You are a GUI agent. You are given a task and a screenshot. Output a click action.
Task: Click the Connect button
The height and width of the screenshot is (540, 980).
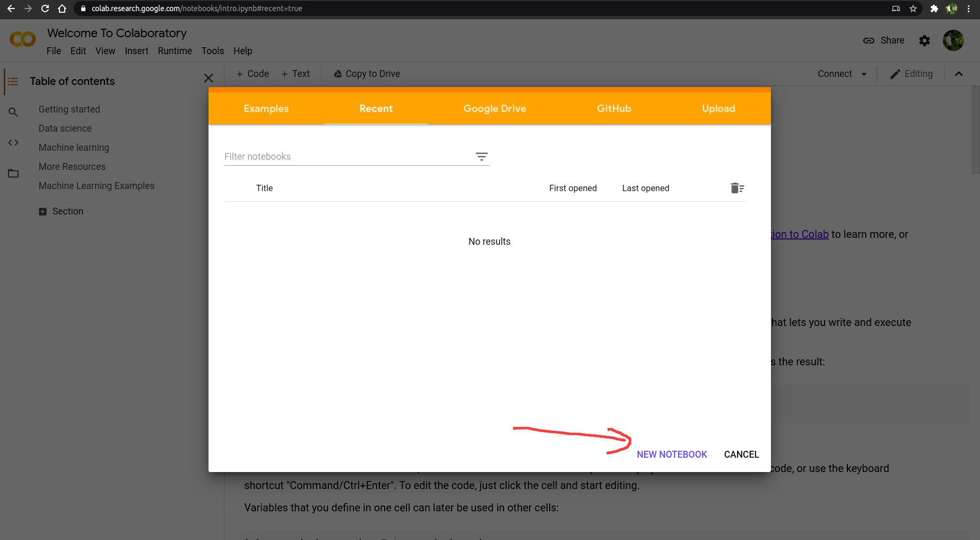(x=835, y=74)
